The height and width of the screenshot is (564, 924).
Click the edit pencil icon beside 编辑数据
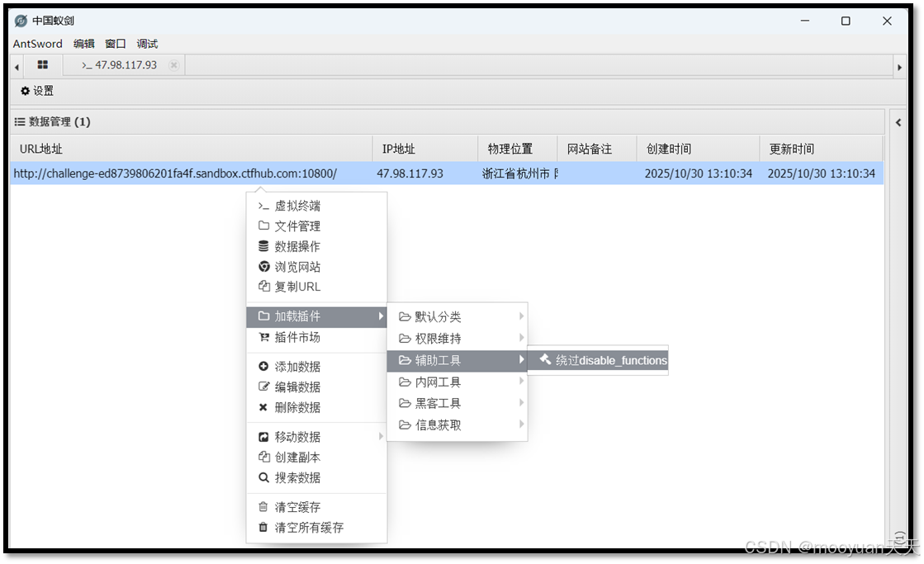point(263,386)
